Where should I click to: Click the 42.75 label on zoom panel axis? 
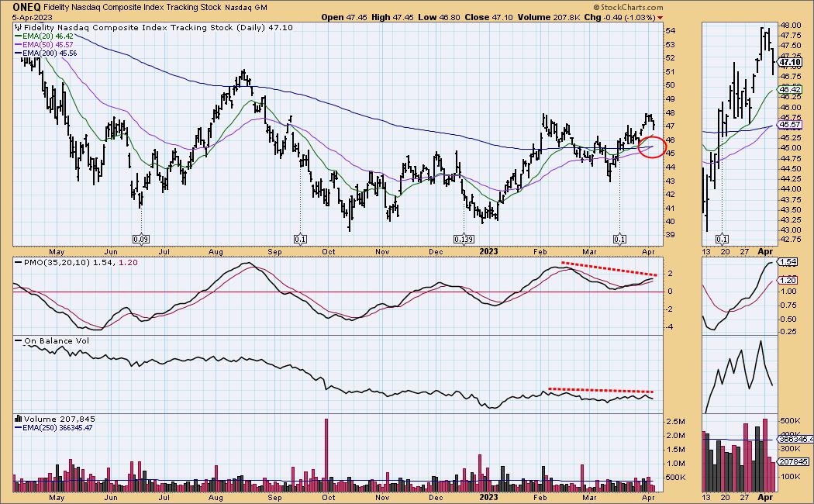(791, 240)
